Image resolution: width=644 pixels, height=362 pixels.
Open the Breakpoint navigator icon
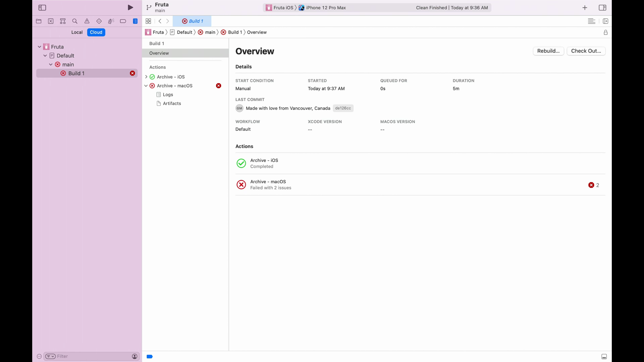click(x=123, y=21)
